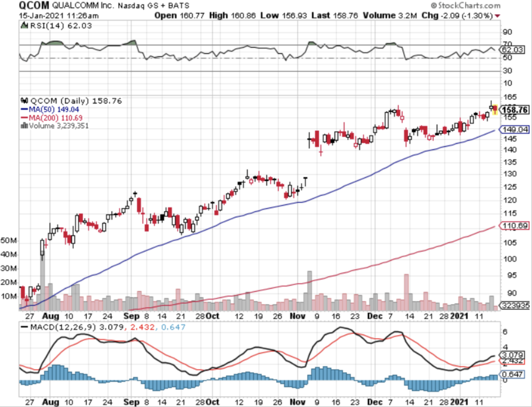The width and height of the screenshot is (532, 407).
Task: Click the Aug label under the volume bars
Action: pyautogui.click(x=50, y=316)
